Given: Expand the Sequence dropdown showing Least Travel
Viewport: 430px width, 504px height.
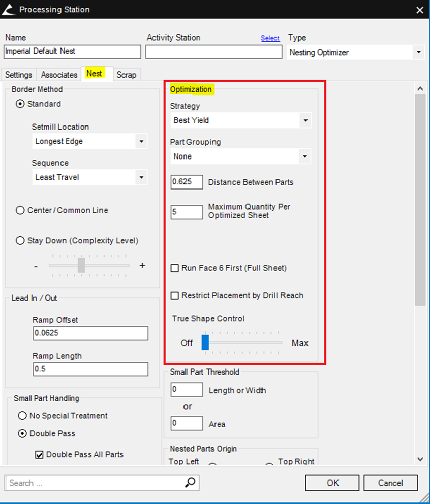Looking at the screenshot, I should coord(141,177).
